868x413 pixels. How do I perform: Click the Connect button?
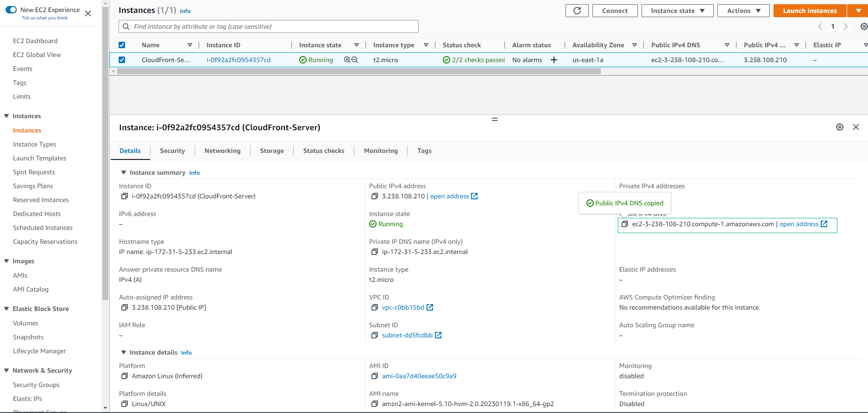coord(615,11)
